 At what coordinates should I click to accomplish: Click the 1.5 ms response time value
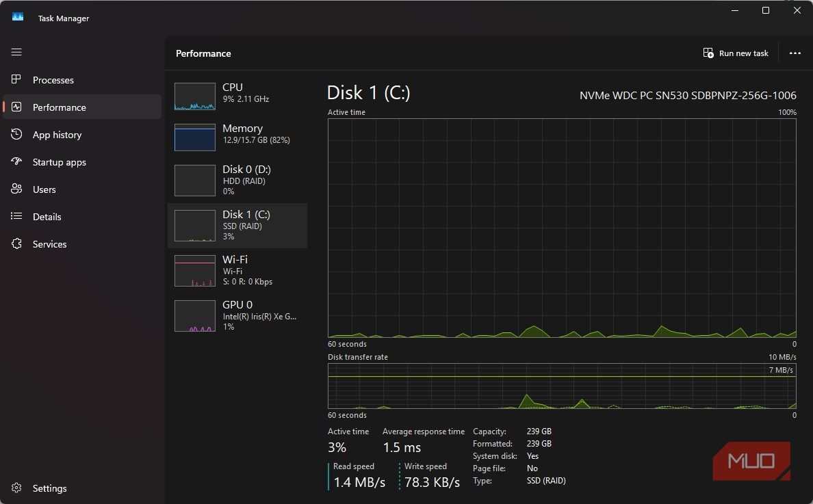tap(402, 447)
